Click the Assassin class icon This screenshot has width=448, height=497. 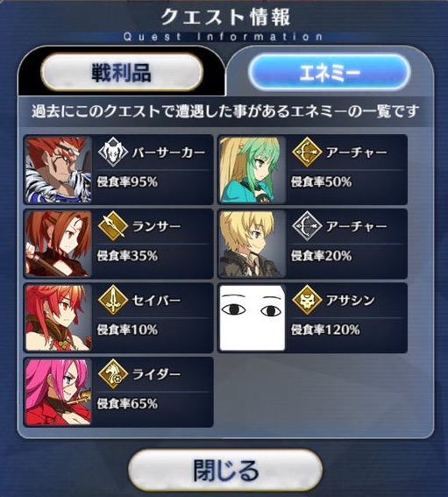307,300
